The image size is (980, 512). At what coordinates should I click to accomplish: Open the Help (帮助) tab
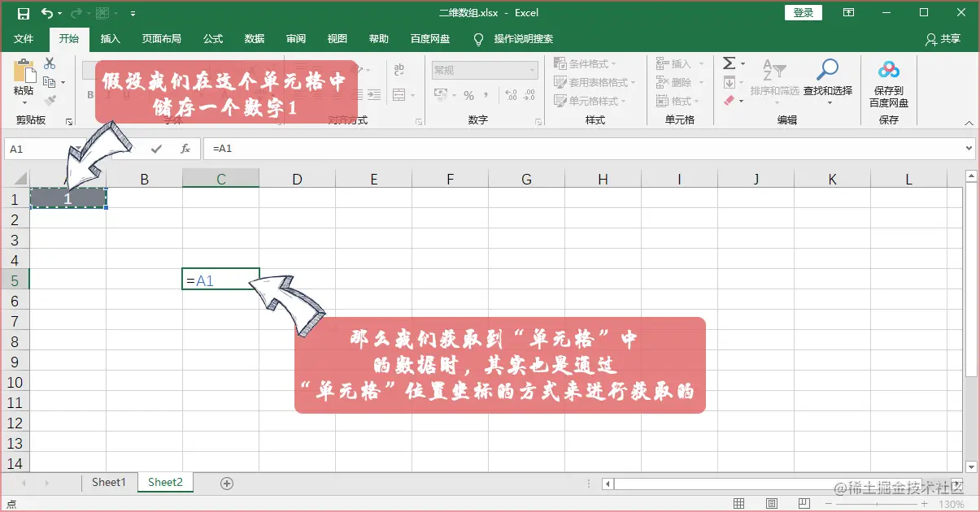(378, 39)
